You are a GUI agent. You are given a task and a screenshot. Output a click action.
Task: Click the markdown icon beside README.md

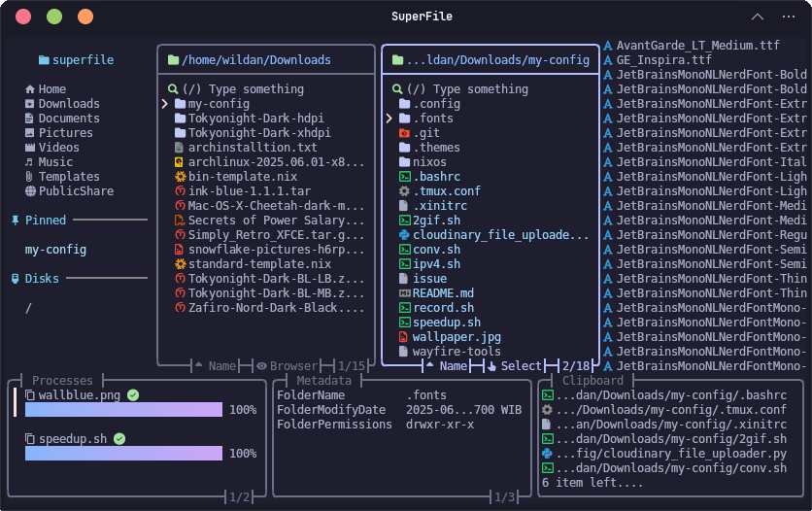tap(404, 293)
